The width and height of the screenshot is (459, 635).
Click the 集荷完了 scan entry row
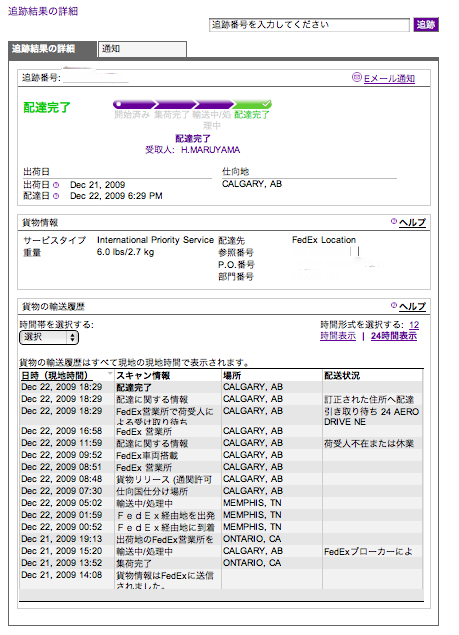[x=221, y=563]
